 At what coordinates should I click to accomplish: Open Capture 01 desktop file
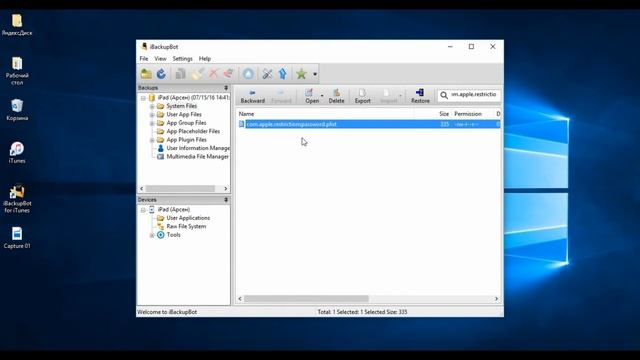17,238
